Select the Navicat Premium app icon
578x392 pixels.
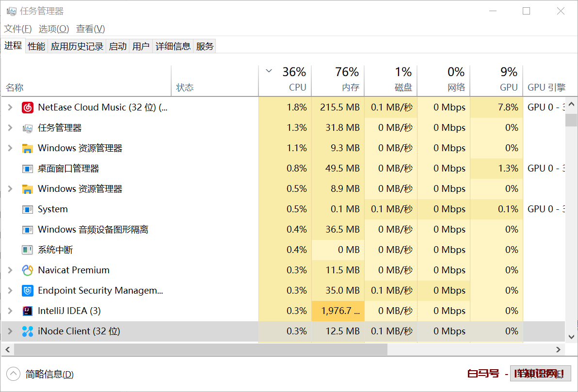point(28,270)
